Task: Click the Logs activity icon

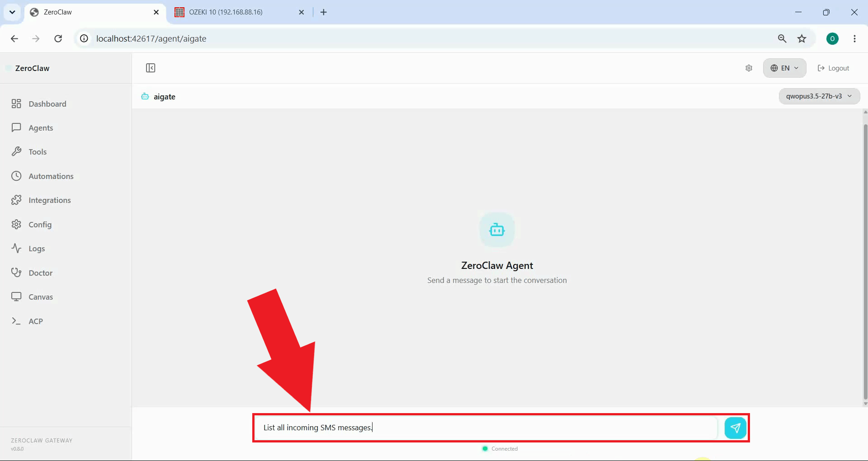Action: 16,249
